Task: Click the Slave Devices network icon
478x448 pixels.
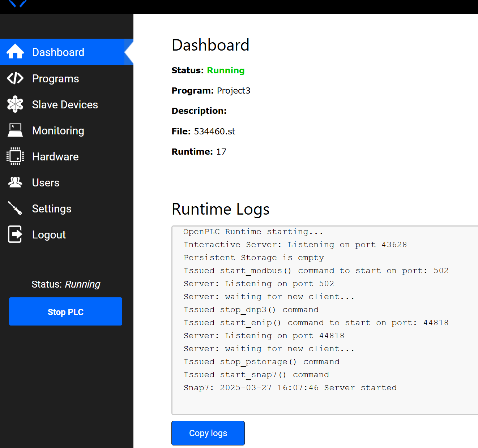Action: coord(15,104)
